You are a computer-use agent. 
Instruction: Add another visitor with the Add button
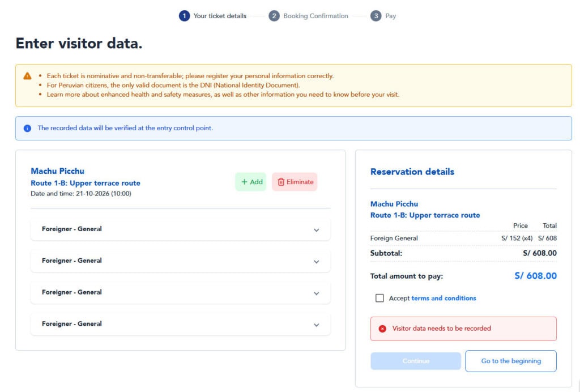(251, 182)
